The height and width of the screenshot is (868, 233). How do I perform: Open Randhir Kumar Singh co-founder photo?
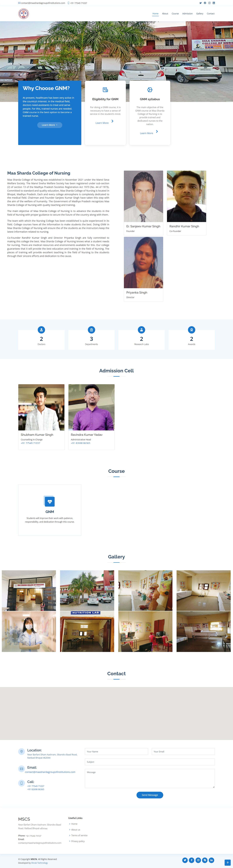pyautogui.click(x=187, y=196)
